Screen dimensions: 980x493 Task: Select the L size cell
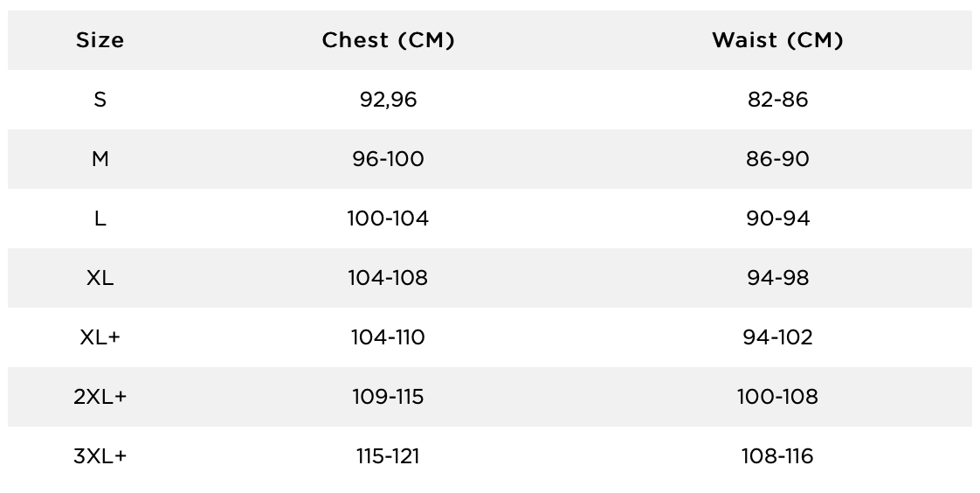(100, 219)
